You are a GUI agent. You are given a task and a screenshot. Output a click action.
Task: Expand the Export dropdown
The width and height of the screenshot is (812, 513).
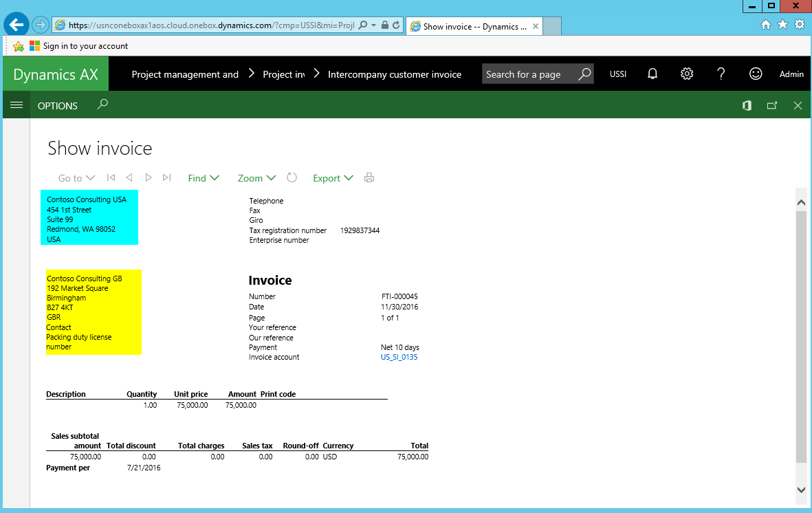coord(333,178)
